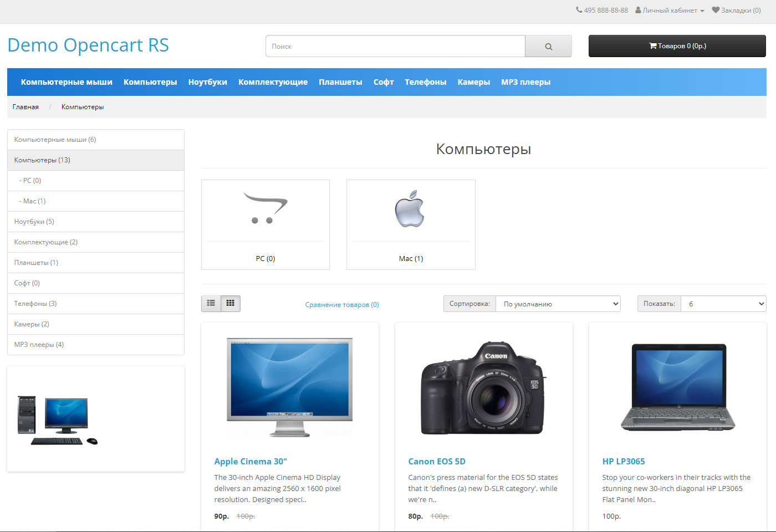Select Камеры (2) in the sidebar

[x=32, y=324]
